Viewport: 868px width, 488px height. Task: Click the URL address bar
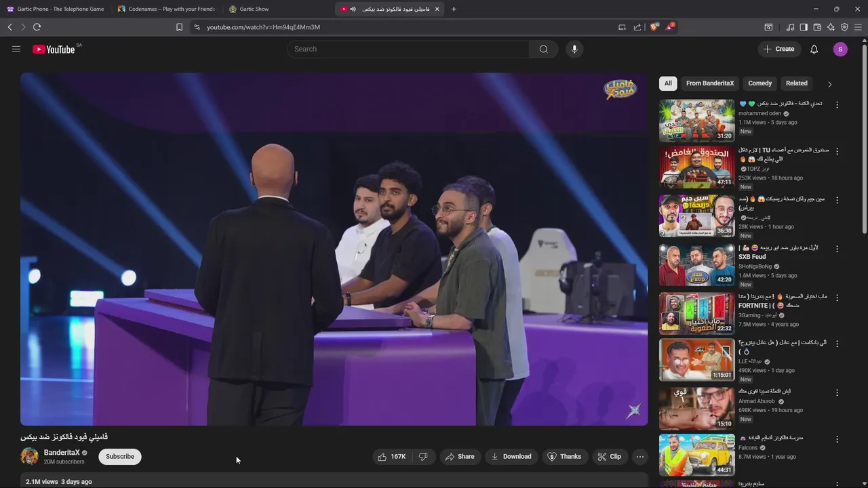point(407,27)
